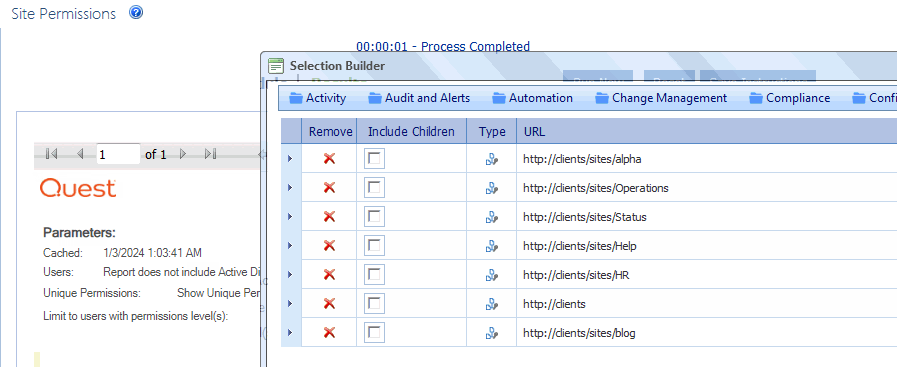Image resolution: width=897 pixels, height=367 pixels.
Task: Remove the http://clients/sites/Status entry
Action: [329, 217]
